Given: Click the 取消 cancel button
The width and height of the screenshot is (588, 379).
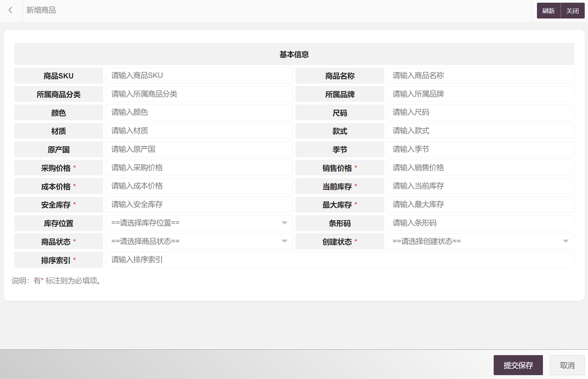Looking at the screenshot, I should [567, 365].
